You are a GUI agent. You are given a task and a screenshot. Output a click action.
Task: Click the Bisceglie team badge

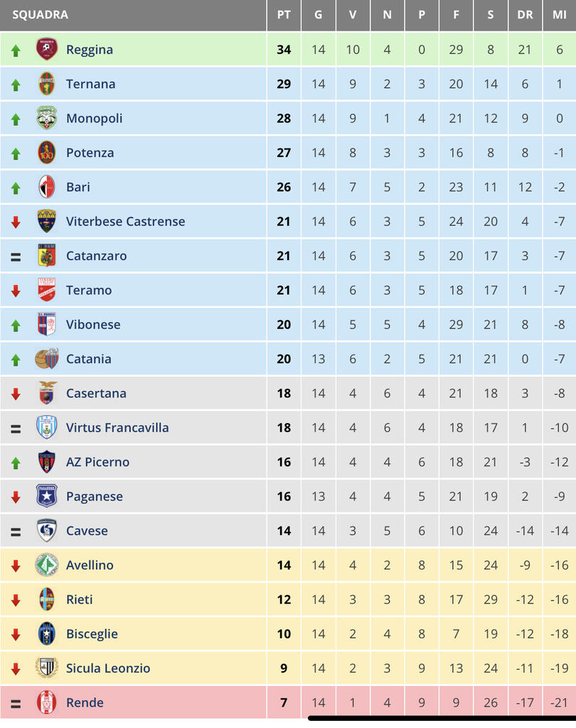46,633
